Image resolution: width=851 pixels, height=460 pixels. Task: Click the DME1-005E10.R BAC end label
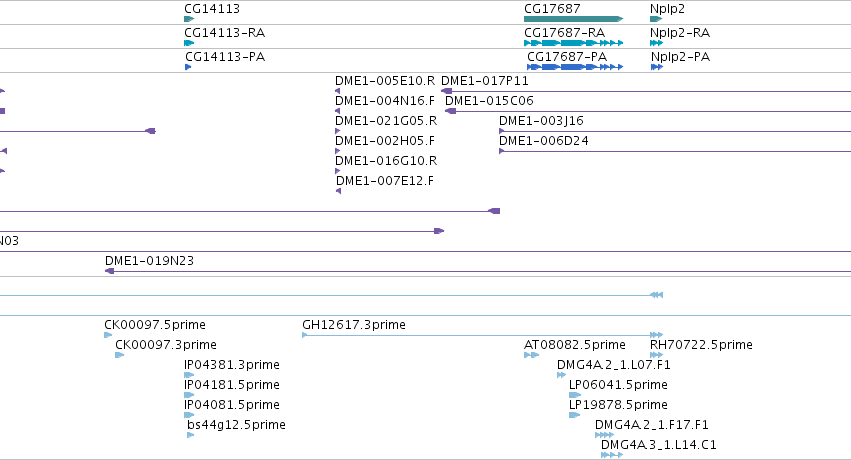point(385,81)
